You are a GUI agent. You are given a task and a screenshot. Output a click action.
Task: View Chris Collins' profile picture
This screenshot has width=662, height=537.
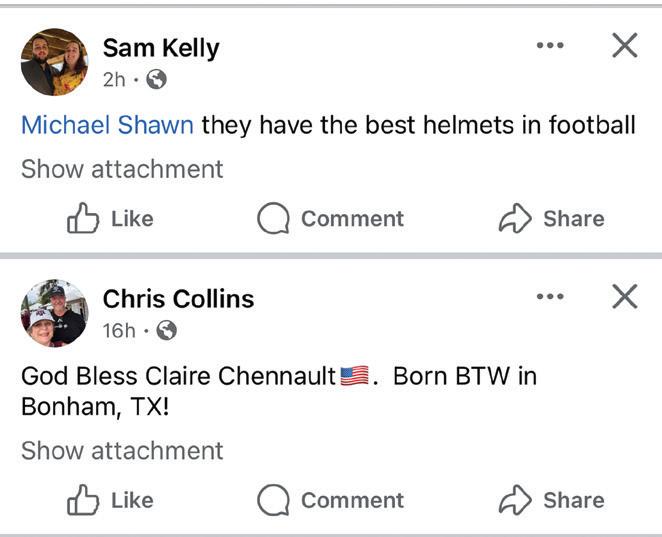(54, 313)
